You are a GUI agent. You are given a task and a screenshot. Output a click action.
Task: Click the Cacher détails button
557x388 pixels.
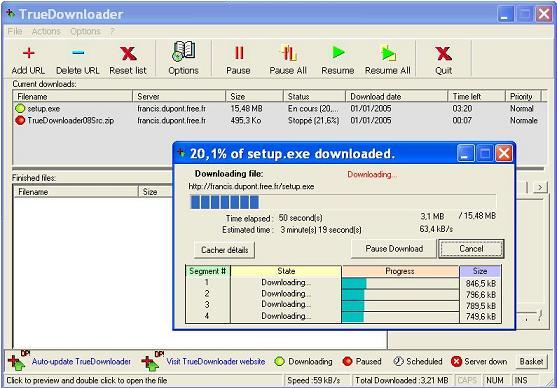pyautogui.click(x=225, y=250)
